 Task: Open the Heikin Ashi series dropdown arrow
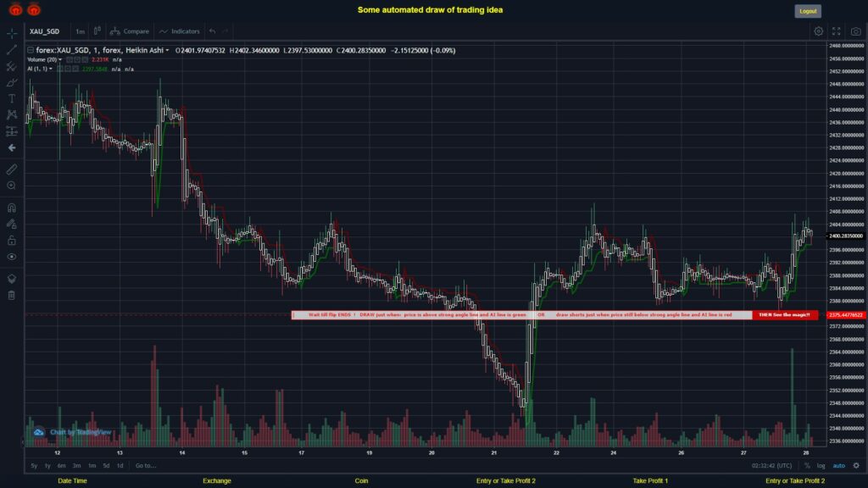coord(167,50)
